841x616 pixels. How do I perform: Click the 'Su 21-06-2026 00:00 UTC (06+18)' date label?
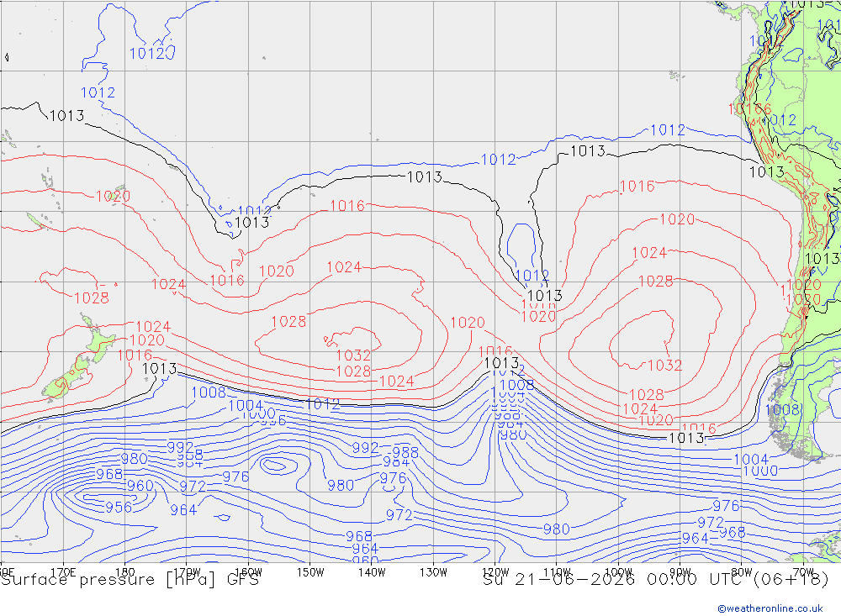tap(656, 580)
